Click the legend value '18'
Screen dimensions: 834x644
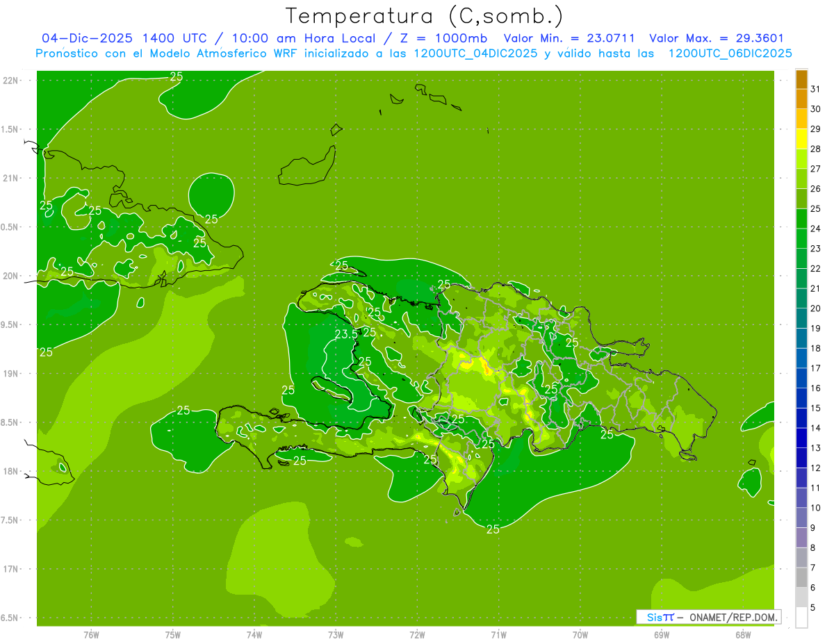click(x=816, y=348)
